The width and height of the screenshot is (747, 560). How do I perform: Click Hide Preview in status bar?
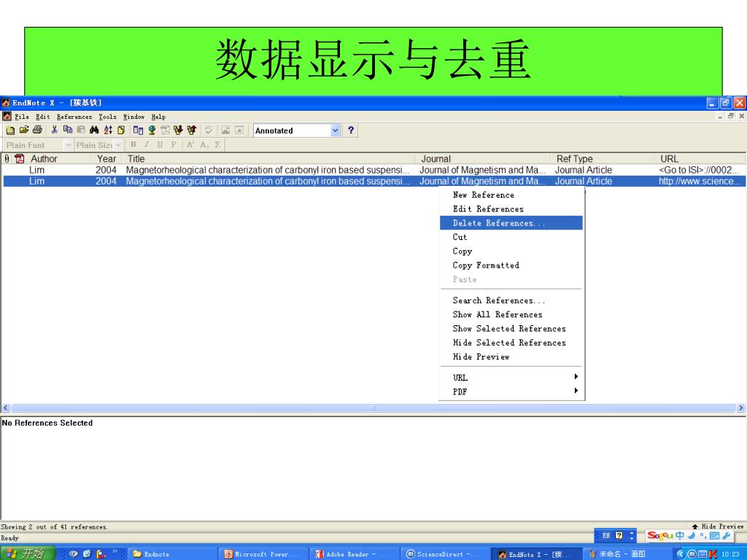pos(718,526)
